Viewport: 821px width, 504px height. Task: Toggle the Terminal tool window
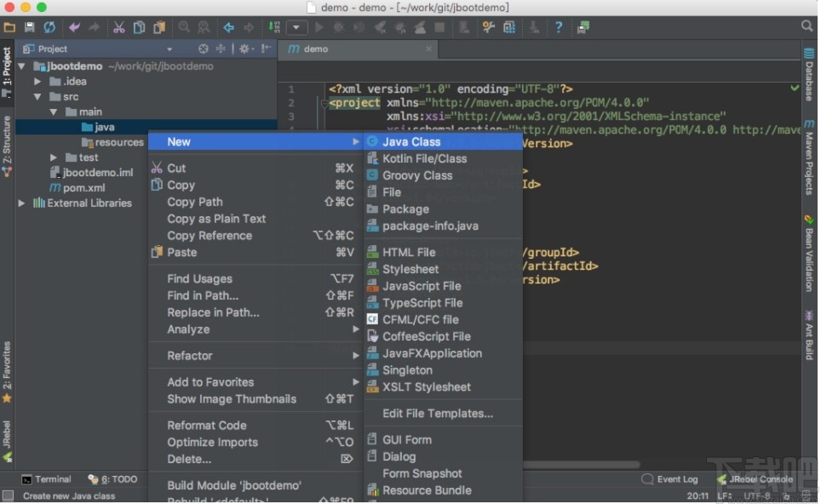coord(46,479)
